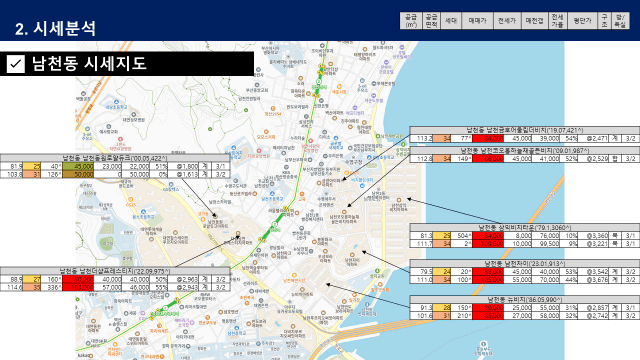Select the 전세가 legend header cell
The width and height of the screenshot is (640, 360).
(507, 20)
